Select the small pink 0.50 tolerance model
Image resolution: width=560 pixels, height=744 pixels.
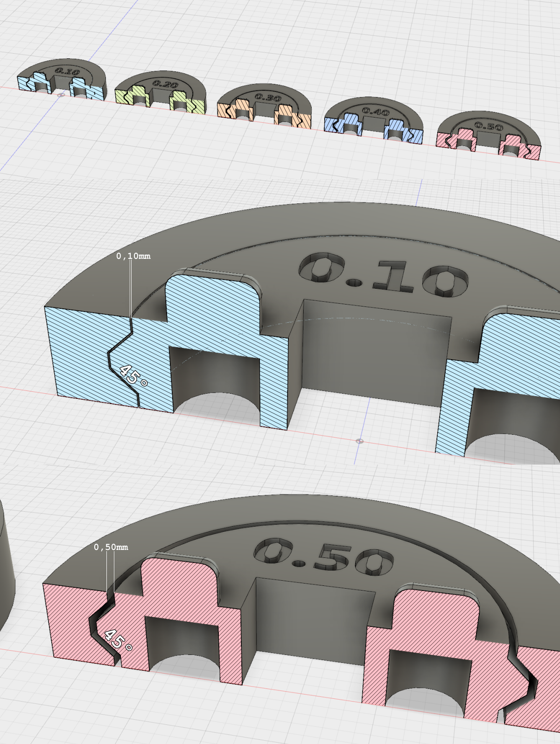(x=489, y=136)
